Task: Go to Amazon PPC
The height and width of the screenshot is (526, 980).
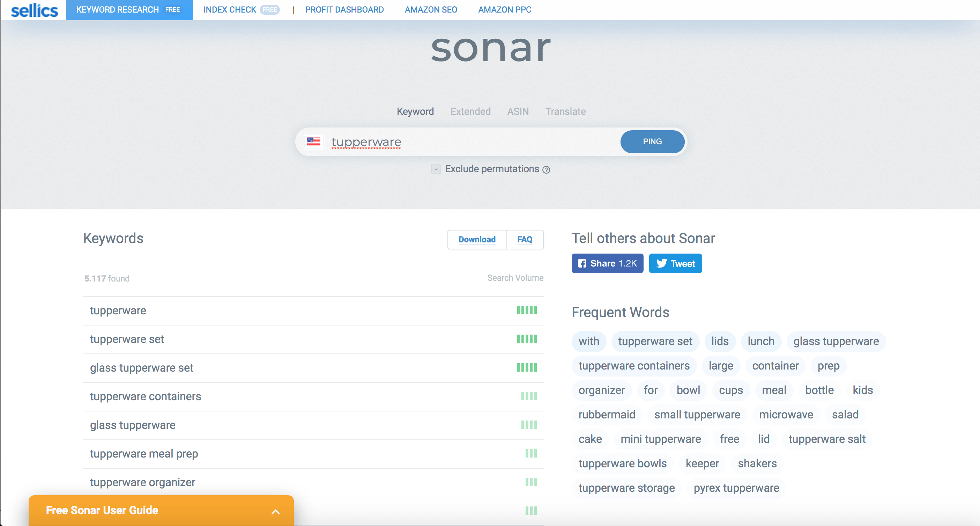Action: pos(504,10)
